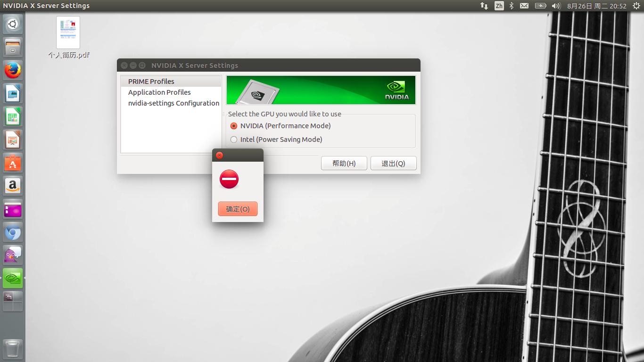The width and height of the screenshot is (644, 362).
Task: Open the network connections indicator
Action: point(484,6)
